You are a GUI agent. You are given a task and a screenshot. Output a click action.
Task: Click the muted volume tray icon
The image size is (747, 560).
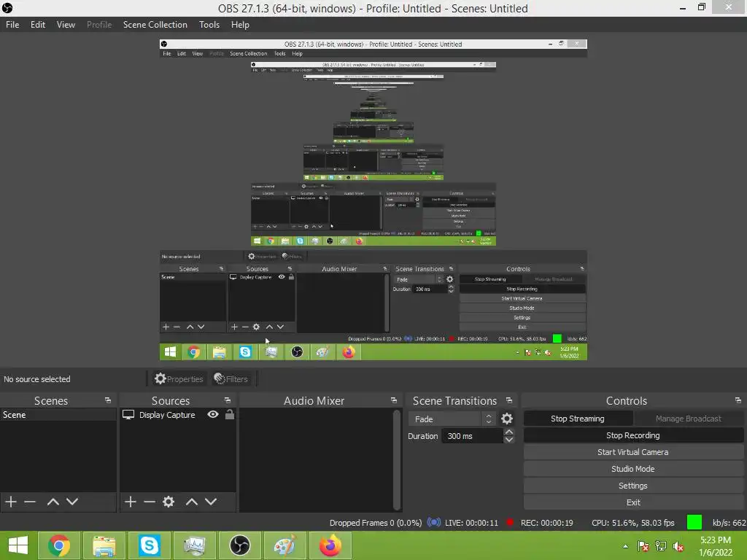[x=678, y=546]
